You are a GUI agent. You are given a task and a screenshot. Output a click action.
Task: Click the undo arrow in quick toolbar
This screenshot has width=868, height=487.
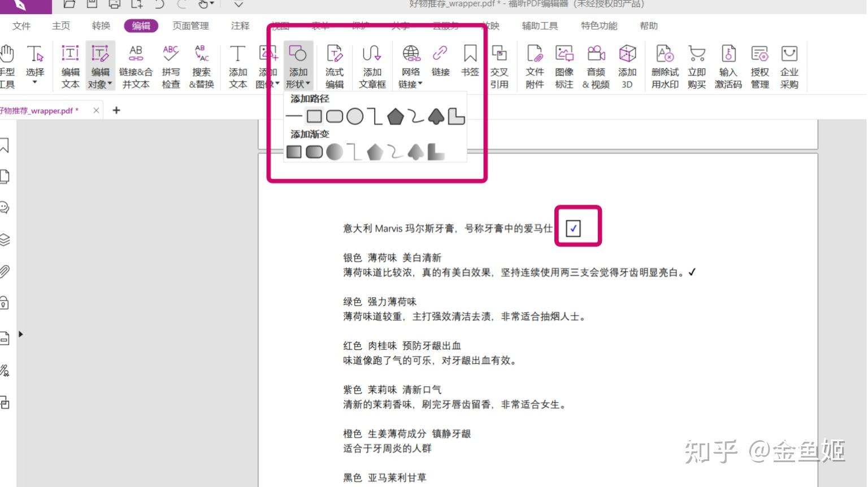tap(159, 4)
